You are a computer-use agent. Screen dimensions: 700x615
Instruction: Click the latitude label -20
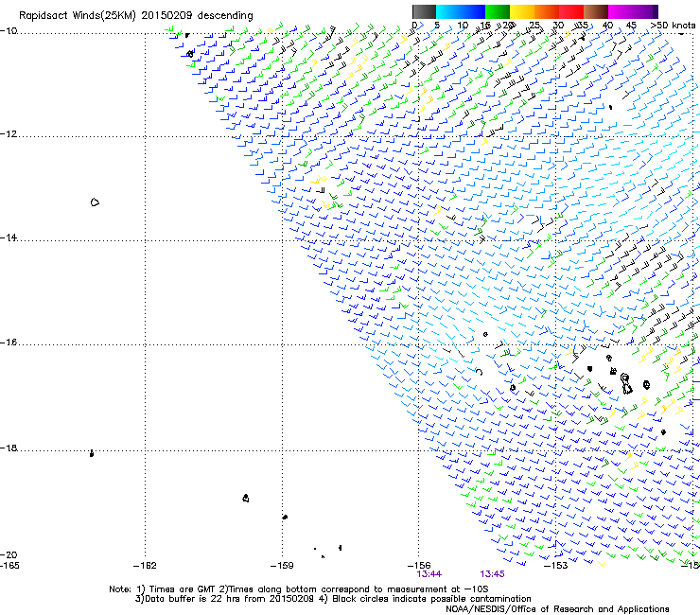point(9,554)
